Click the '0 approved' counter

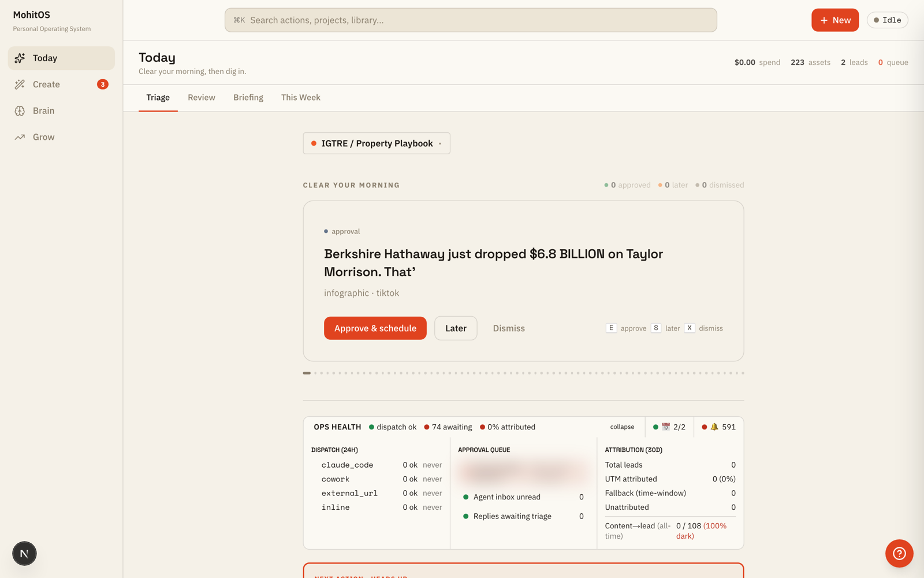[x=627, y=185]
